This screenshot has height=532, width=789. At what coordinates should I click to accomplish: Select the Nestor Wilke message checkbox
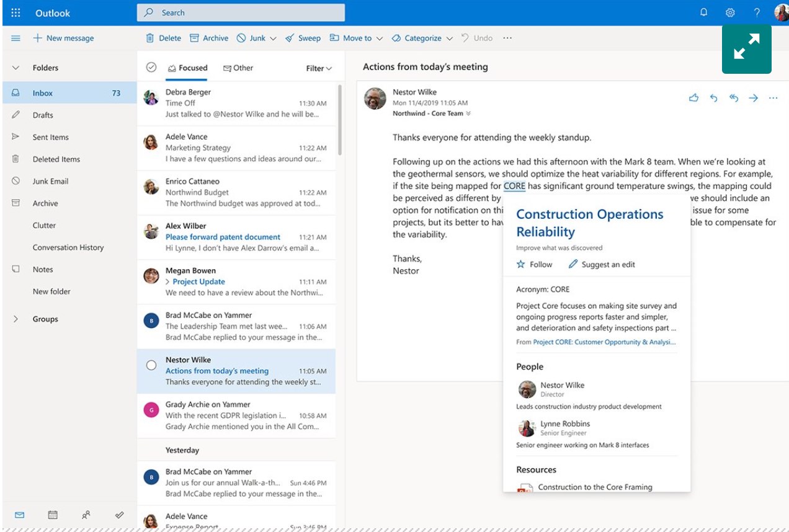tap(151, 365)
